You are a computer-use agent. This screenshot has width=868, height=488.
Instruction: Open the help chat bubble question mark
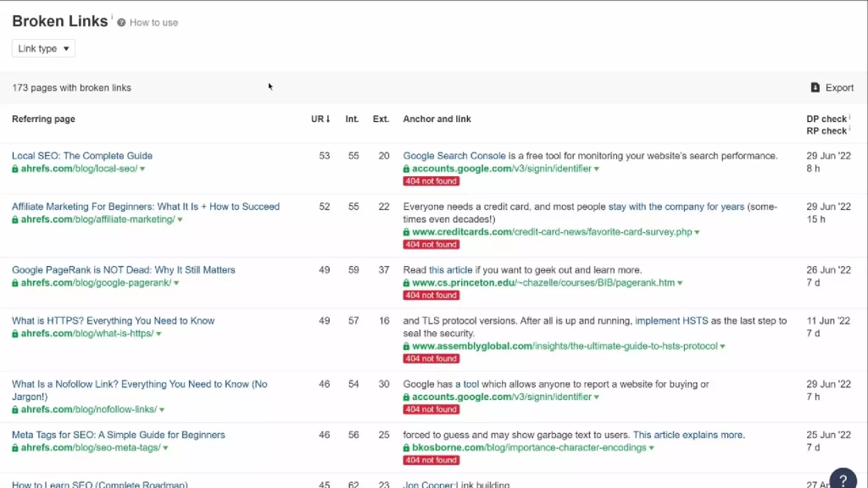pyautogui.click(x=843, y=480)
